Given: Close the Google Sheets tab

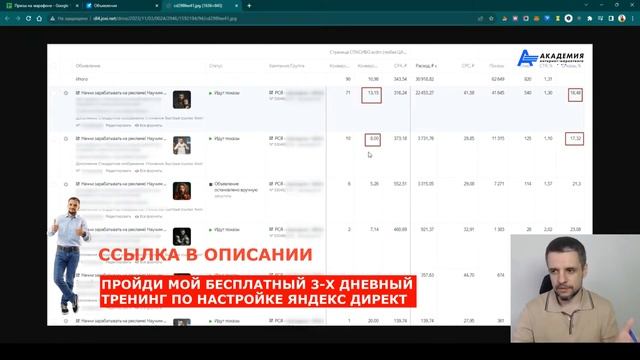Looking at the screenshot, I should click(x=77, y=6).
